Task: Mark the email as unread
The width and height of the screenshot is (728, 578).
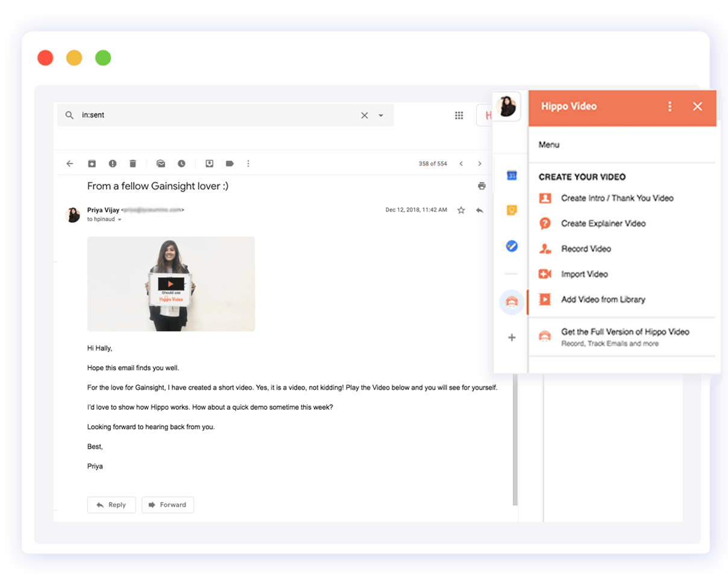Action: [161, 163]
